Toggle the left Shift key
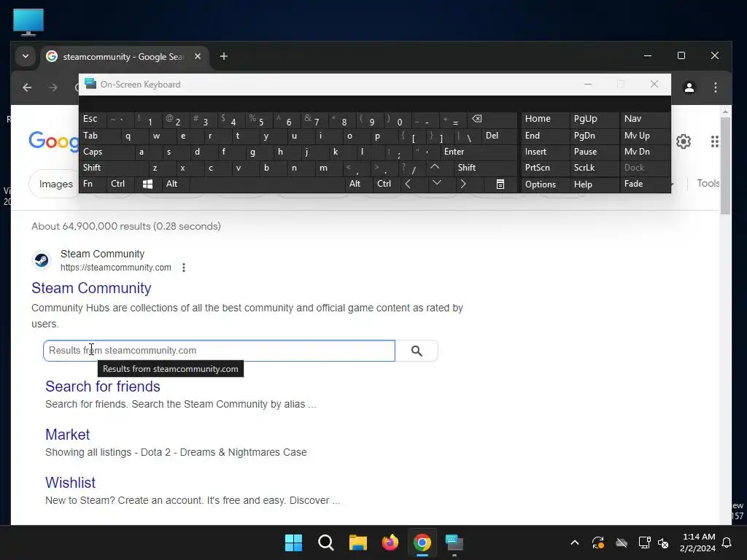The height and width of the screenshot is (560, 747). (x=113, y=168)
